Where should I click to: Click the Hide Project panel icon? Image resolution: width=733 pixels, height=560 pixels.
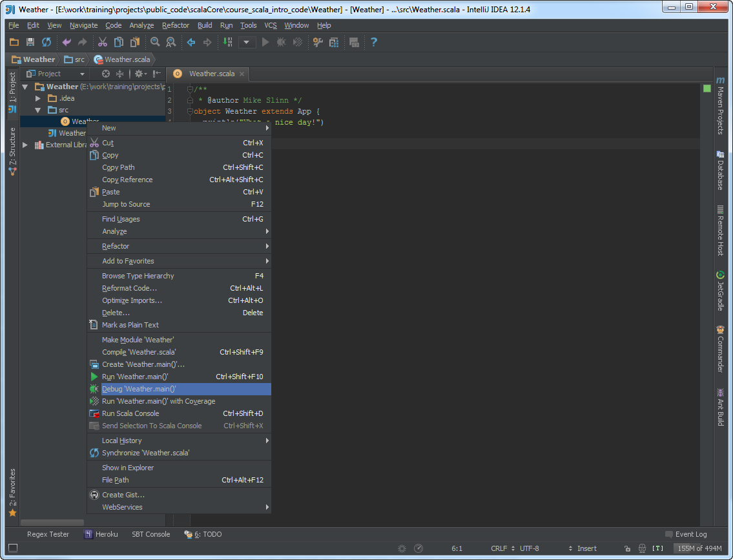[156, 74]
